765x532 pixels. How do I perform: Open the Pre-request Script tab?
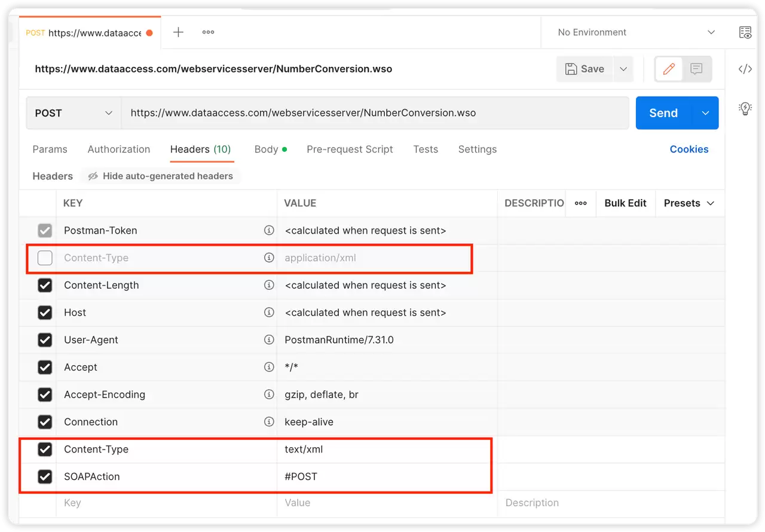(x=350, y=149)
